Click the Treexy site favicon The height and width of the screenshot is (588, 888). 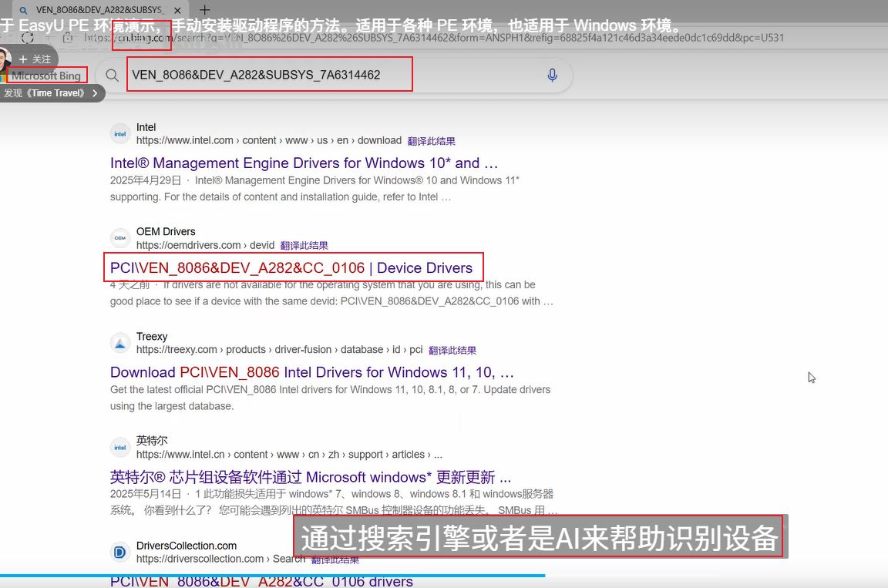pyautogui.click(x=120, y=343)
